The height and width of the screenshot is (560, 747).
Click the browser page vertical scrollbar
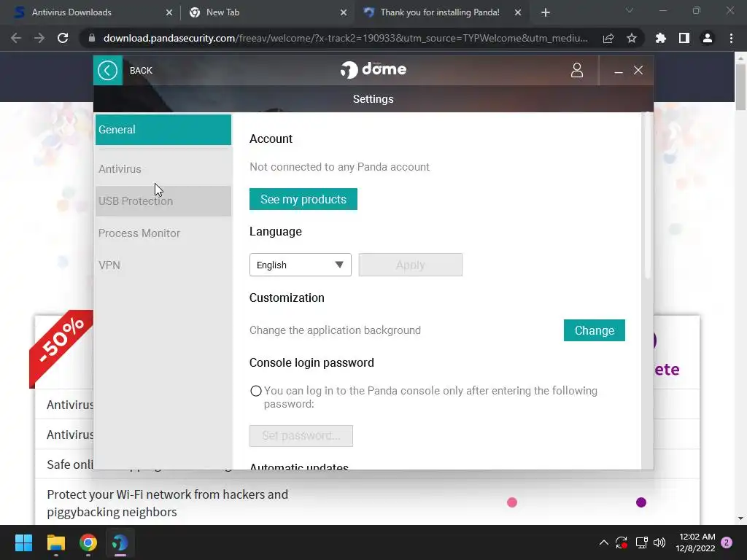(741, 87)
